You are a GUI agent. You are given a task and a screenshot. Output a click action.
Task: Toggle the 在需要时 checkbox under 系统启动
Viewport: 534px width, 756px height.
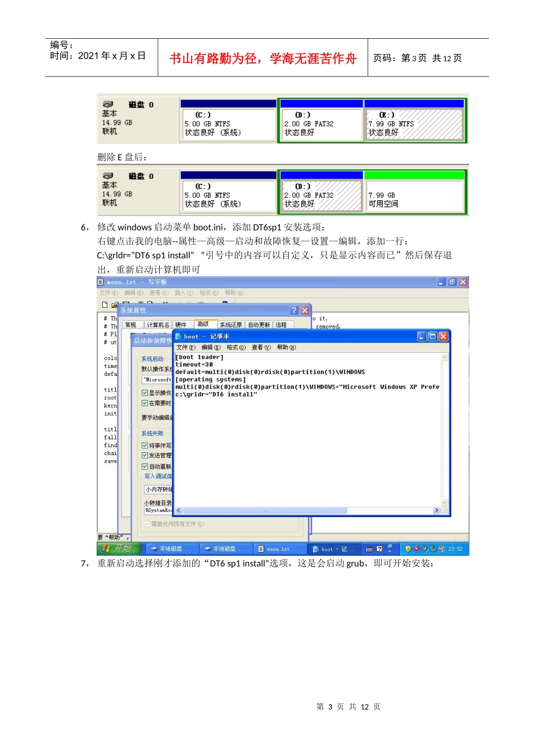(x=145, y=403)
